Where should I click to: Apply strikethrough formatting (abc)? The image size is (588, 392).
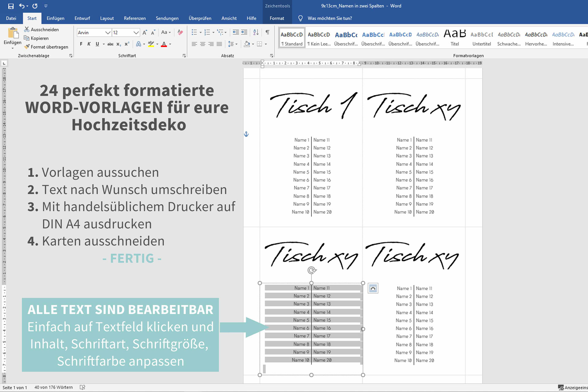click(x=110, y=44)
